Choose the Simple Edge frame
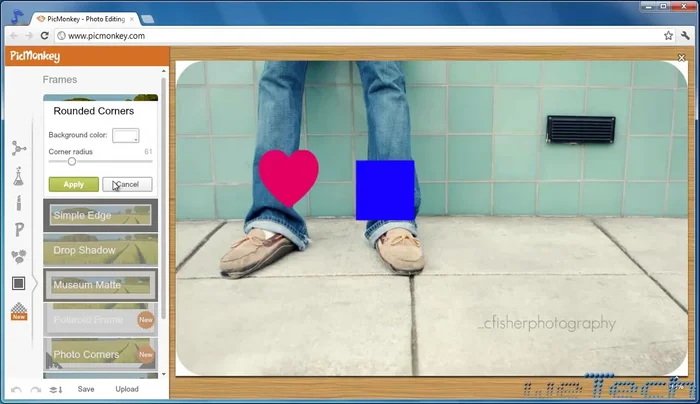The width and height of the screenshot is (700, 404). (x=100, y=215)
